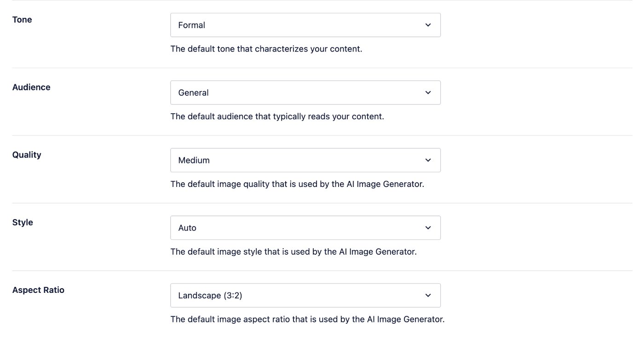Click the chevron arrow in Audience dropdown

[x=428, y=93]
